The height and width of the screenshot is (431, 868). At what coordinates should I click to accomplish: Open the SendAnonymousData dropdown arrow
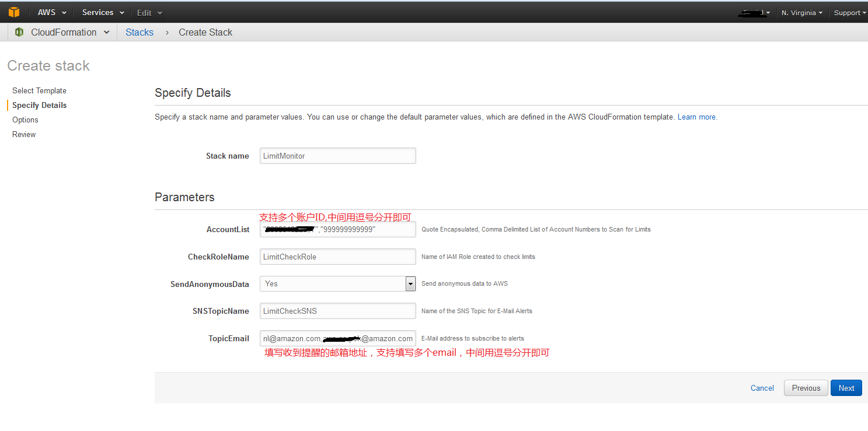[x=410, y=284]
